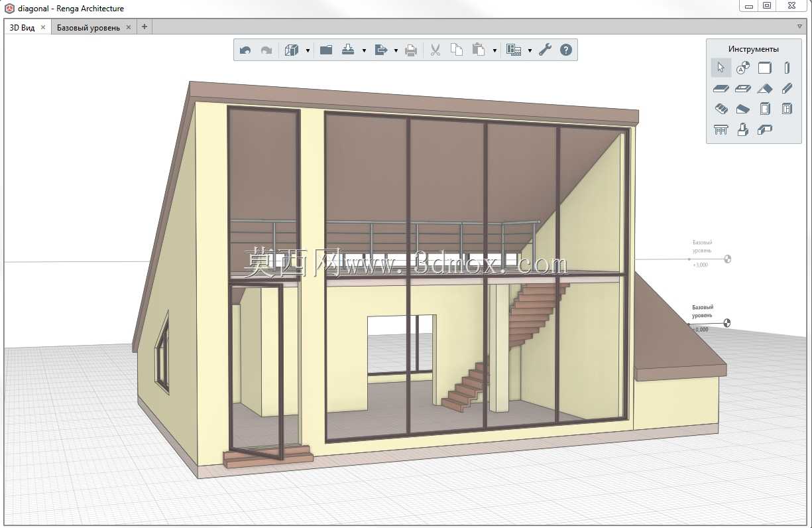Select the Wall tool
This screenshot has height=528, width=812.
[x=765, y=68]
